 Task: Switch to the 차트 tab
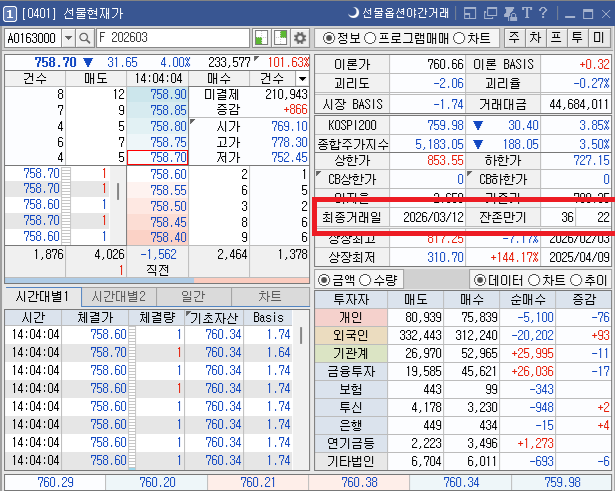pyautogui.click(x=270, y=296)
